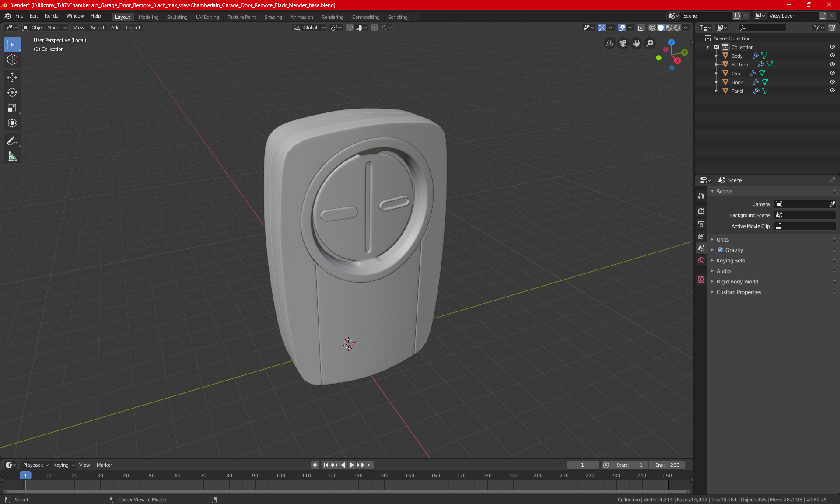840x504 pixels.
Task: Uncheck the Gravity checkbox
Action: pos(720,250)
